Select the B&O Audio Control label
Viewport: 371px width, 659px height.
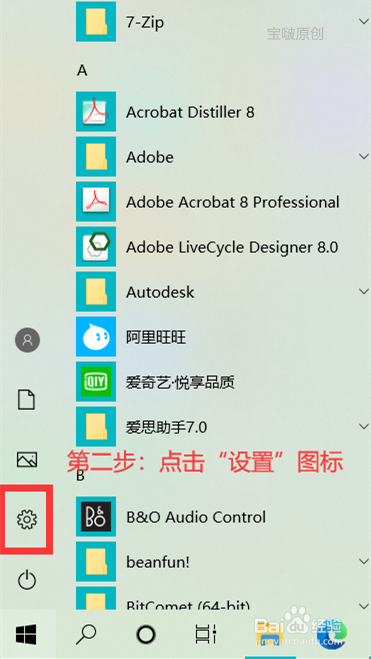pyautogui.click(x=196, y=517)
